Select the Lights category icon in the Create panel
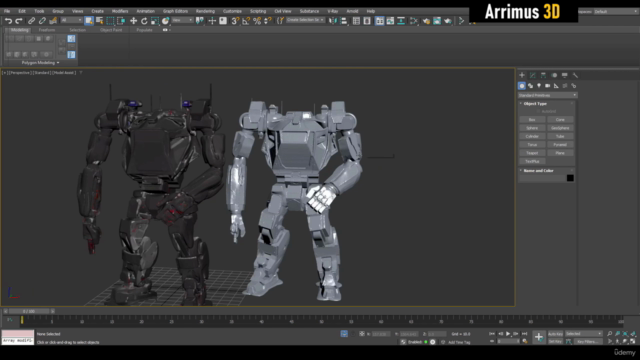The image size is (640, 360). pyautogui.click(x=539, y=86)
